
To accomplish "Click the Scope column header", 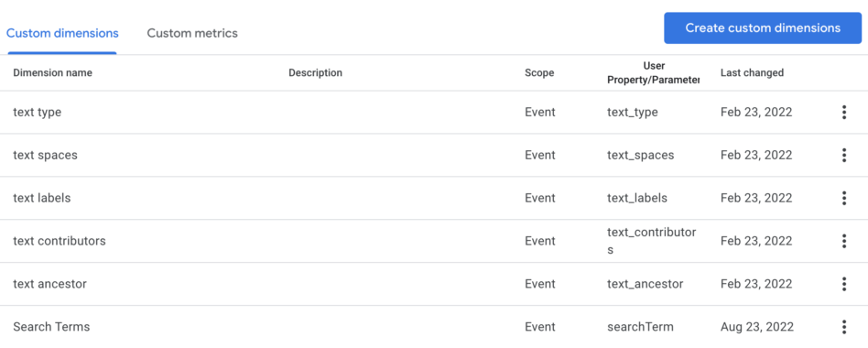I will point(539,72).
